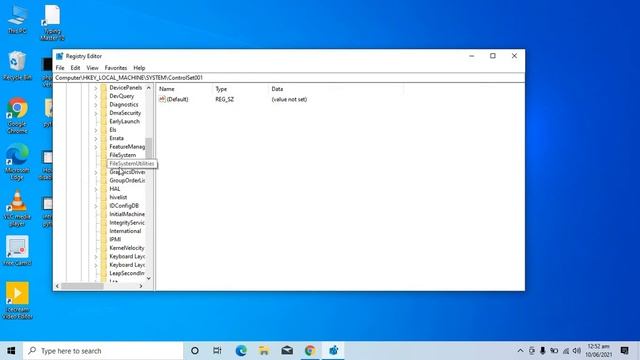Click the tree horizontal scroll left arrow
This screenshot has width=640, height=360.
[58, 286]
